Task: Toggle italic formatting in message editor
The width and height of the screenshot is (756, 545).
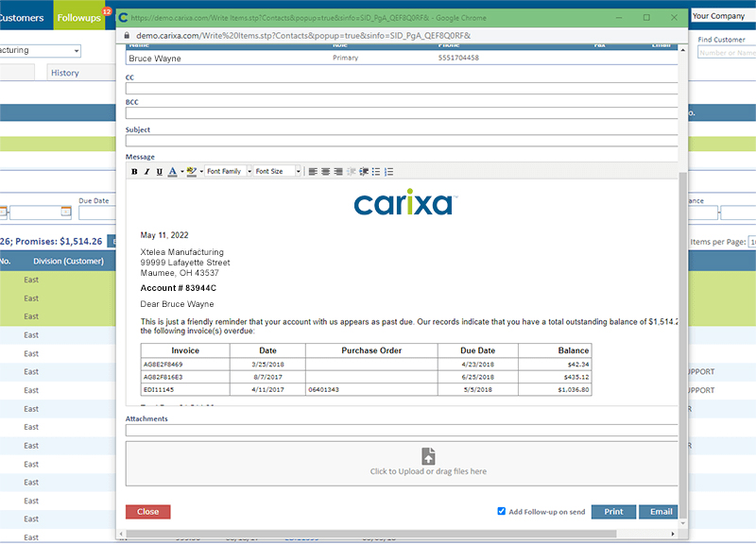Action: click(147, 172)
